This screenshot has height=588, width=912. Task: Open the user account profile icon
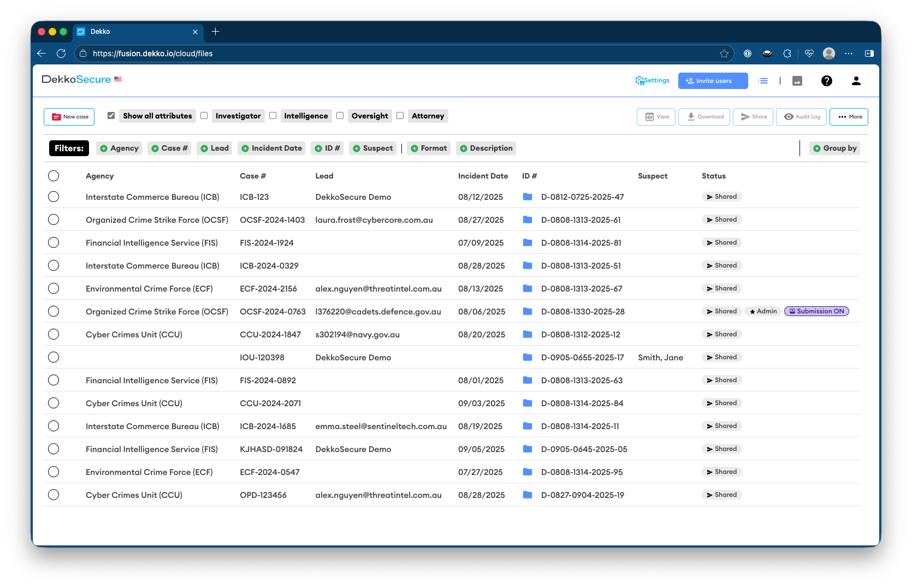tap(856, 81)
